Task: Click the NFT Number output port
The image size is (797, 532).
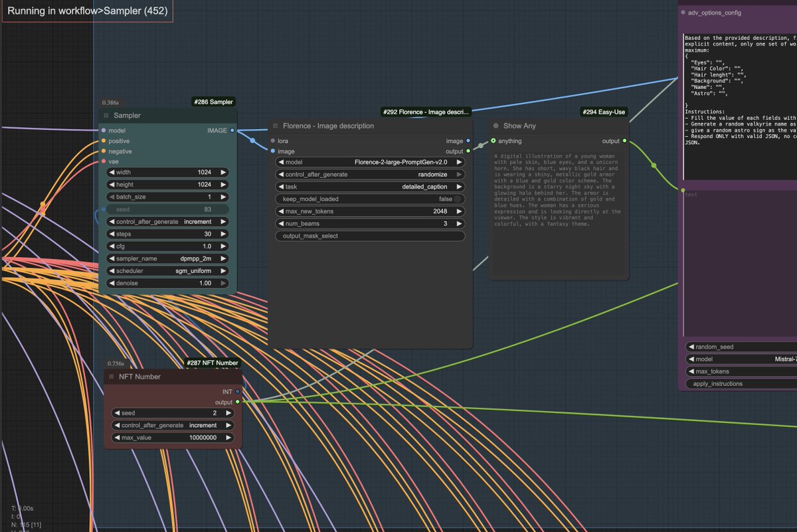Action: [x=237, y=402]
